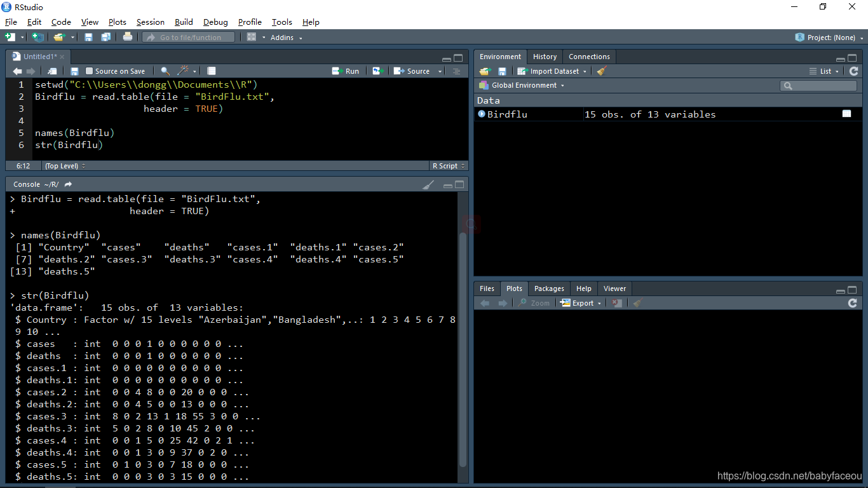
Task: Open the plot Export dropdown
Action: (581, 303)
